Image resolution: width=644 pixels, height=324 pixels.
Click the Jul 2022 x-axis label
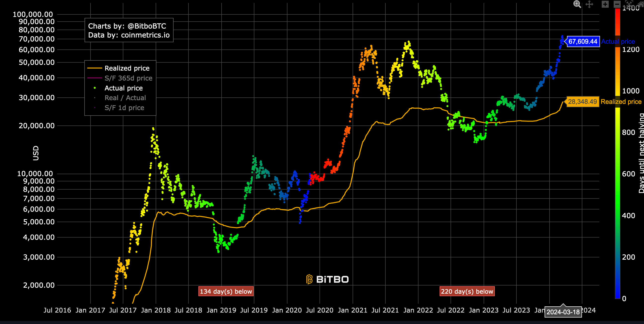tap(451, 310)
